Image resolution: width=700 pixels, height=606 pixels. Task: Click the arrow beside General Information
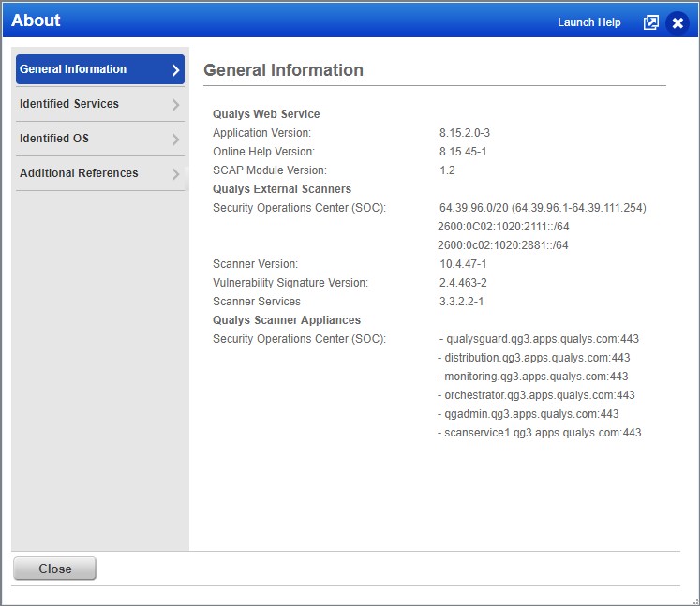click(175, 70)
